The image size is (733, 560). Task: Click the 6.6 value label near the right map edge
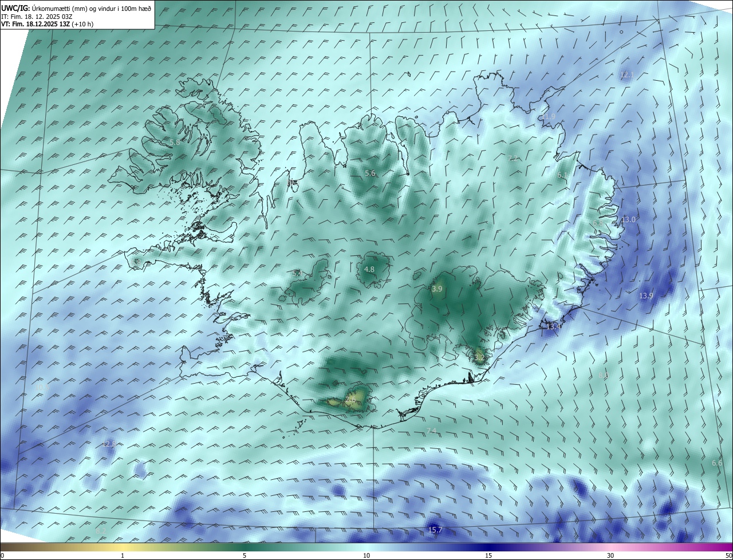click(x=717, y=463)
